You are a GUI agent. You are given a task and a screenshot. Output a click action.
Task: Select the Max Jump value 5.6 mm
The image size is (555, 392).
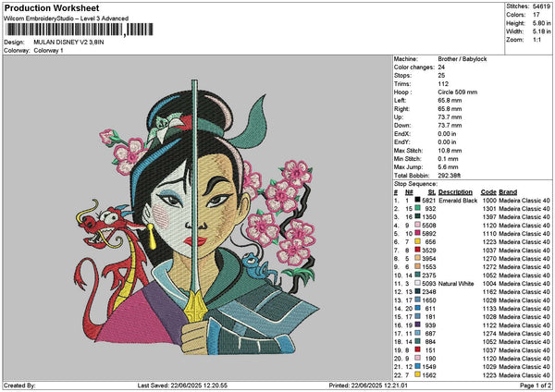[x=448, y=167]
